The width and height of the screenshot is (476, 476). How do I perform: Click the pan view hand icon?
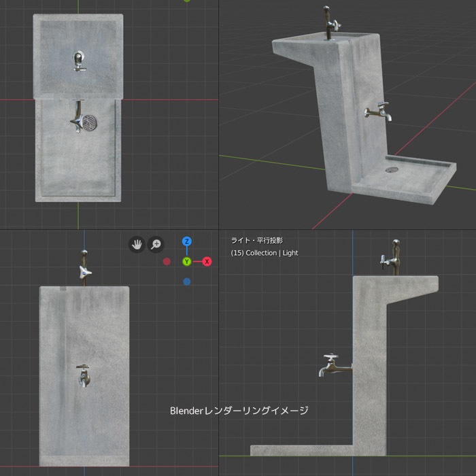click(x=137, y=244)
